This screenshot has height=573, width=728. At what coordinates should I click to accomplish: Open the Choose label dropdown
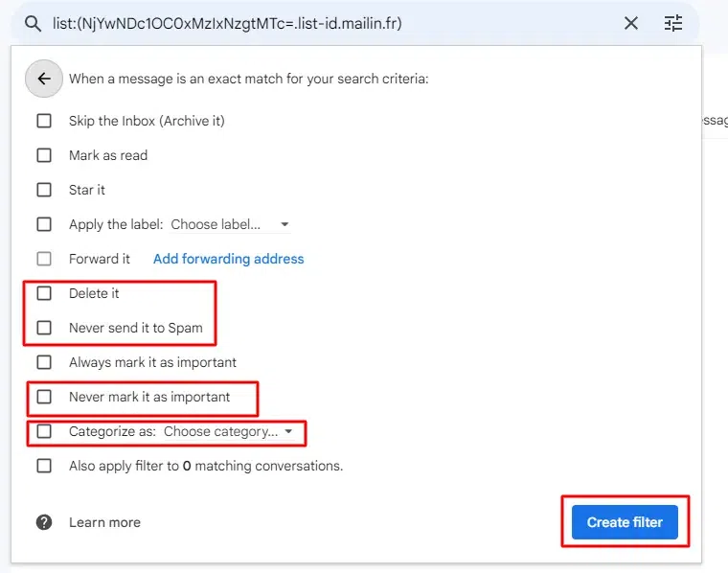click(x=230, y=224)
